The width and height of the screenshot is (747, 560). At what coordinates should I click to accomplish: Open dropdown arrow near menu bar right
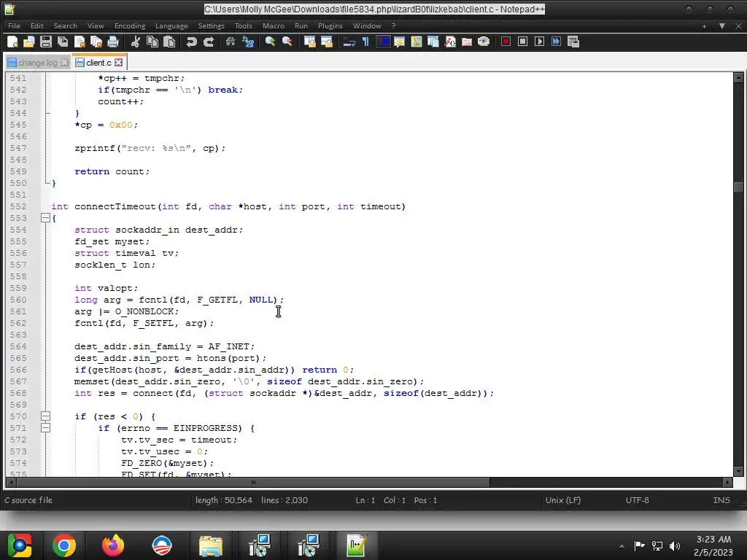(722, 26)
